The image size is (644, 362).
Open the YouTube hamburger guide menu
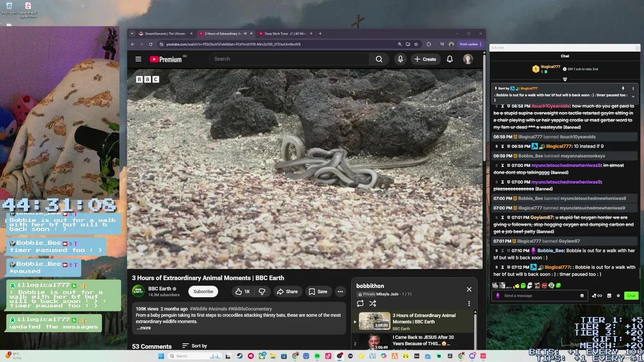[x=138, y=59]
